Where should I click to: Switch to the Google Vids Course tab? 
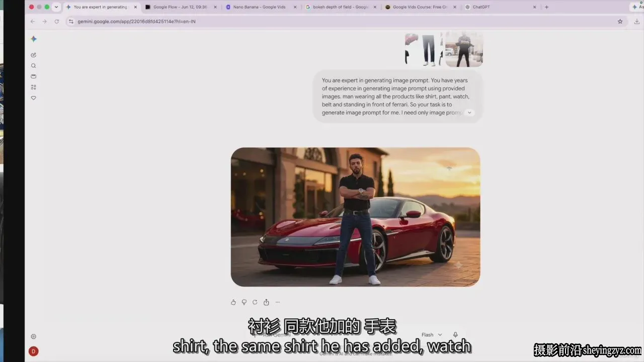click(x=421, y=7)
